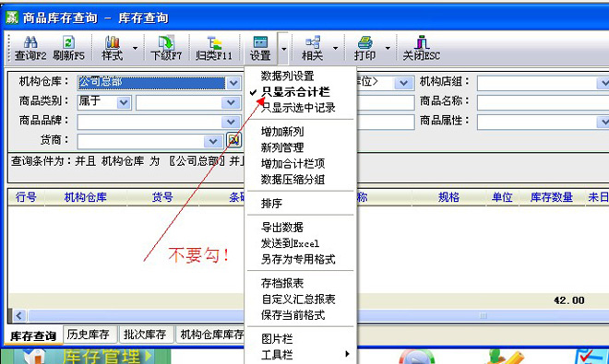Click search icon beside 货商 field
The height and width of the screenshot is (364, 609).
[233, 140]
